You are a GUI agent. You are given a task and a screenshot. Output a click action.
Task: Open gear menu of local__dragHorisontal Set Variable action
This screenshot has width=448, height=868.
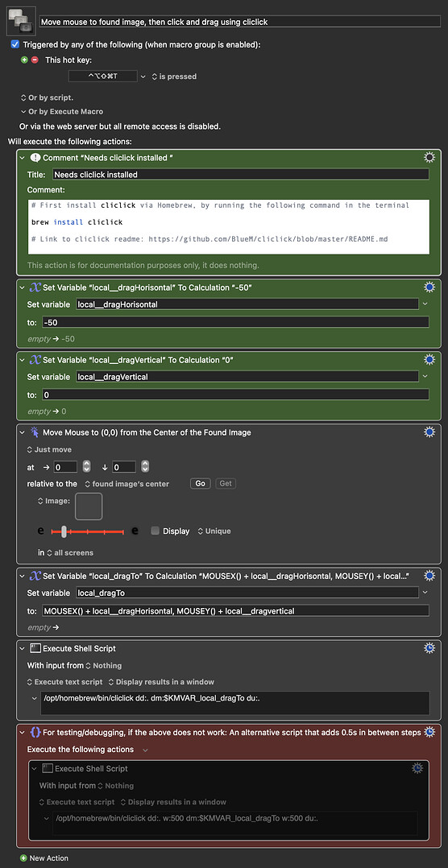tap(429, 287)
